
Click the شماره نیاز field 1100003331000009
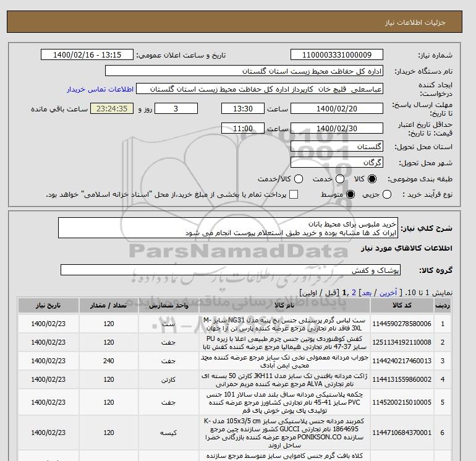(x=337, y=54)
